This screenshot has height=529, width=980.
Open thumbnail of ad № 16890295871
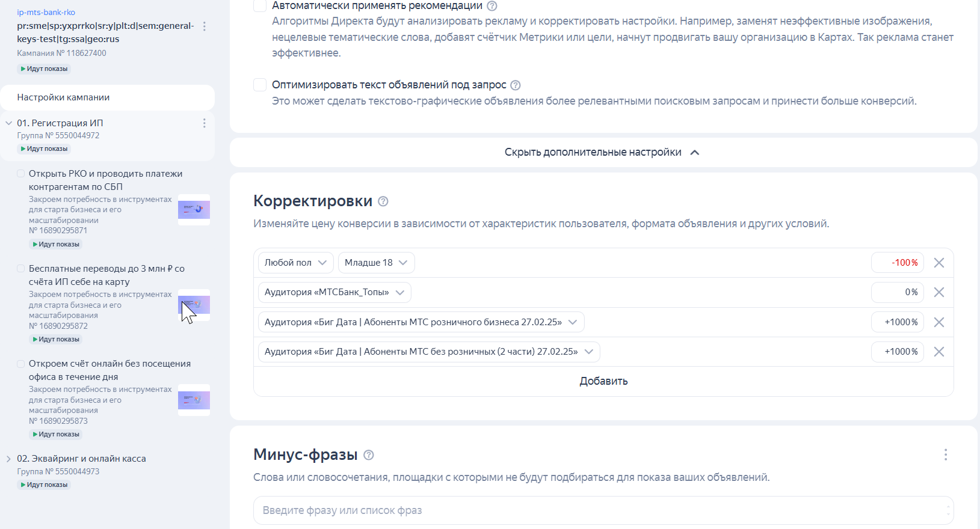pyautogui.click(x=194, y=210)
